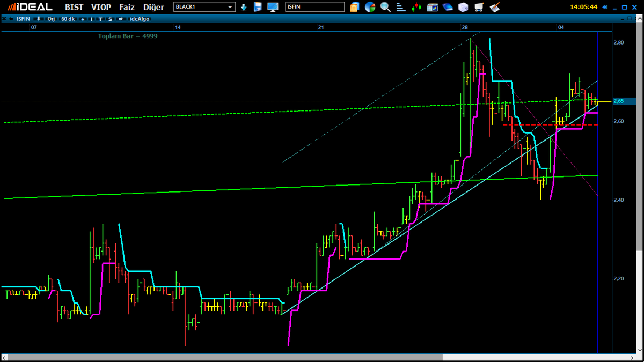Click the ideAlgo button
Screen dimensions: 644x362
(140, 19)
